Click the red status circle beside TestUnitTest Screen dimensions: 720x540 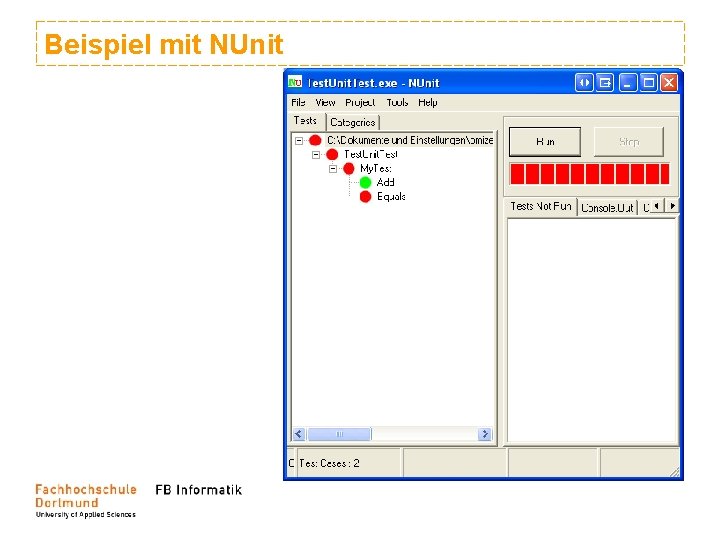[x=332, y=154]
